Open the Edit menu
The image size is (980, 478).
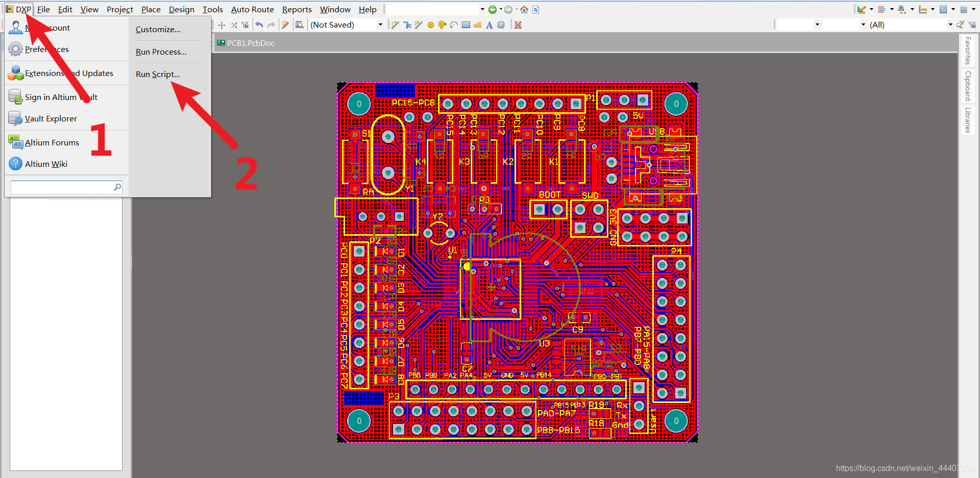(65, 9)
